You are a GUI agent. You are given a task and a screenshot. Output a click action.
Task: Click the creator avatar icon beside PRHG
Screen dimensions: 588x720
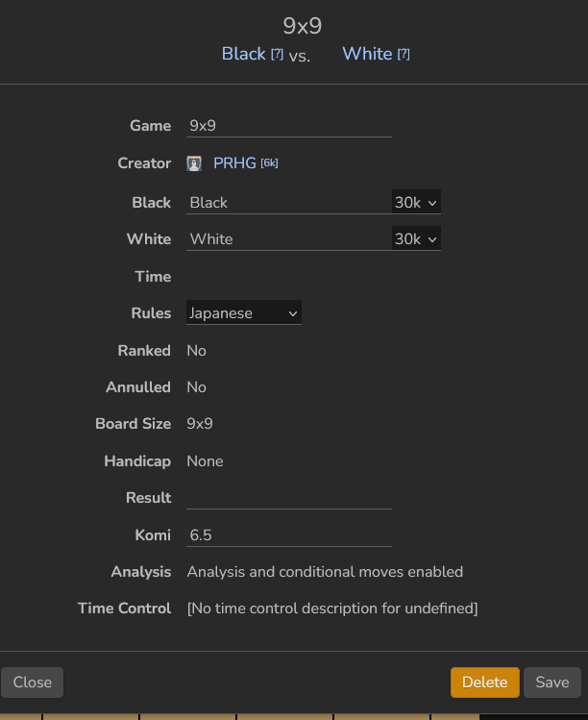click(194, 163)
